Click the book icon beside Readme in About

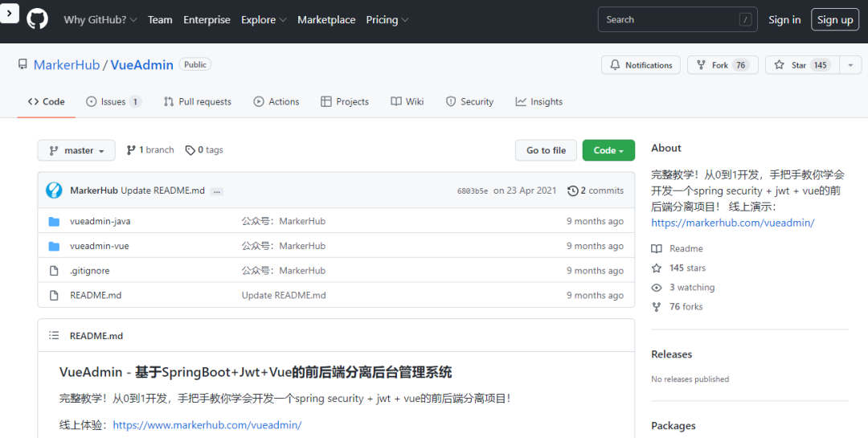(x=657, y=248)
